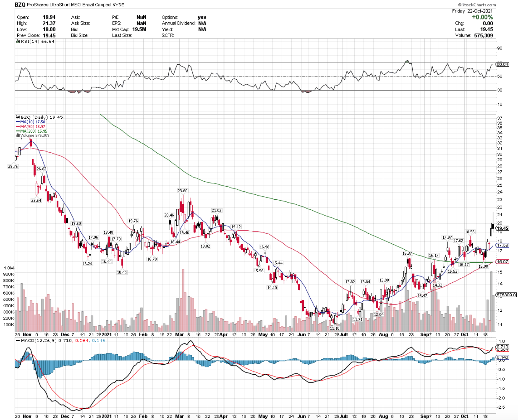Select the ProShares UltraShort MSCI Brazil Capped title
Screen dimensions: 518x420
[69, 5]
